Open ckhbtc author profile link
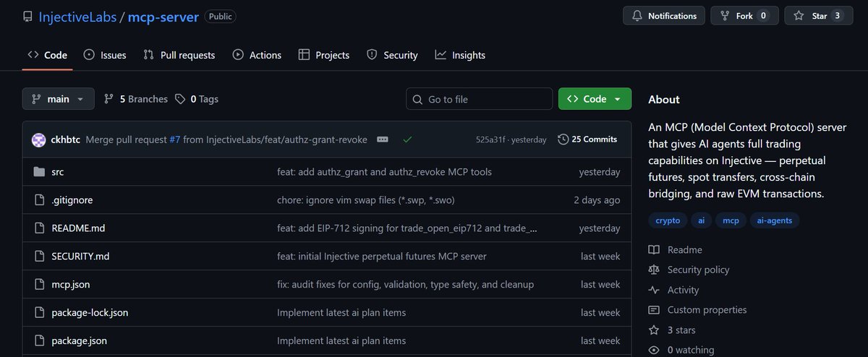 coord(66,139)
